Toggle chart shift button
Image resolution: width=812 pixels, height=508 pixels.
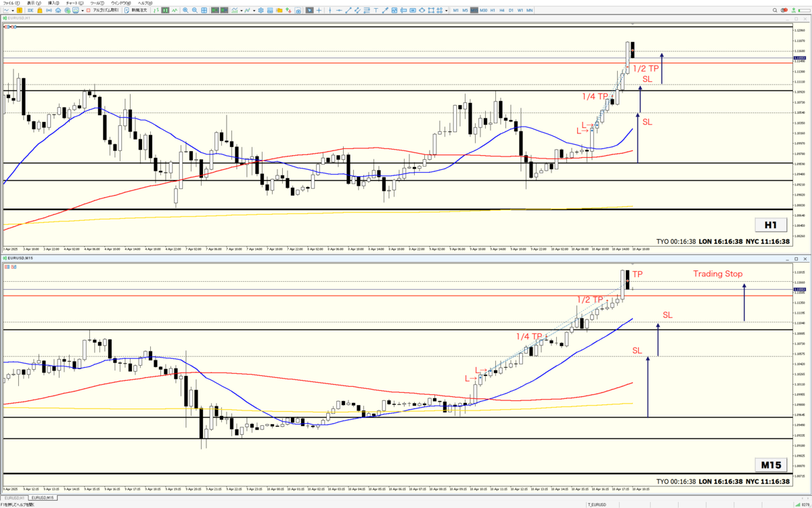point(225,10)
